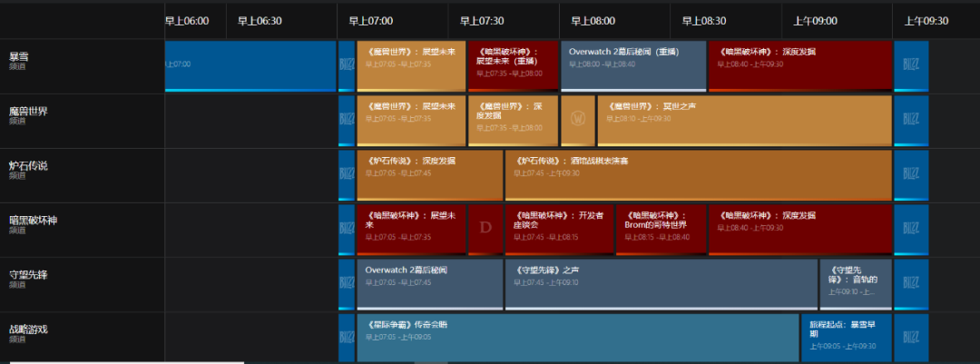This screenshot has width=980, height=364.
Task: Open 《魔兽世界》:展望未来 in the 暴雪 row
Action: [411, 66]
